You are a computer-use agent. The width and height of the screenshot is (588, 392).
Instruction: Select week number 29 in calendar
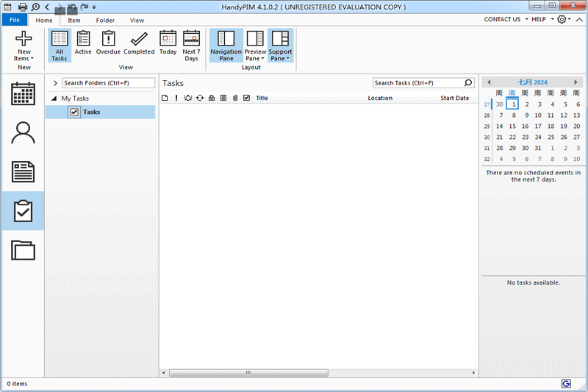(x=487, y=126)
